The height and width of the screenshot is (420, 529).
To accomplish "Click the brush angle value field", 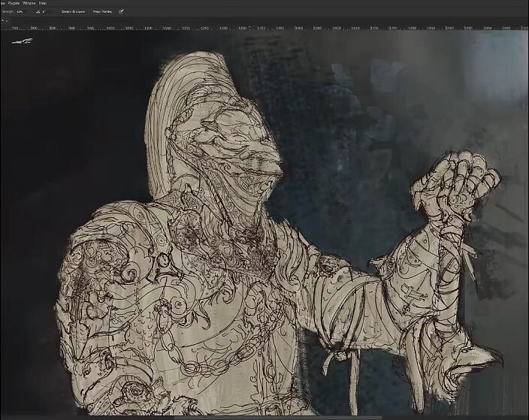I will tap(44, 12).
